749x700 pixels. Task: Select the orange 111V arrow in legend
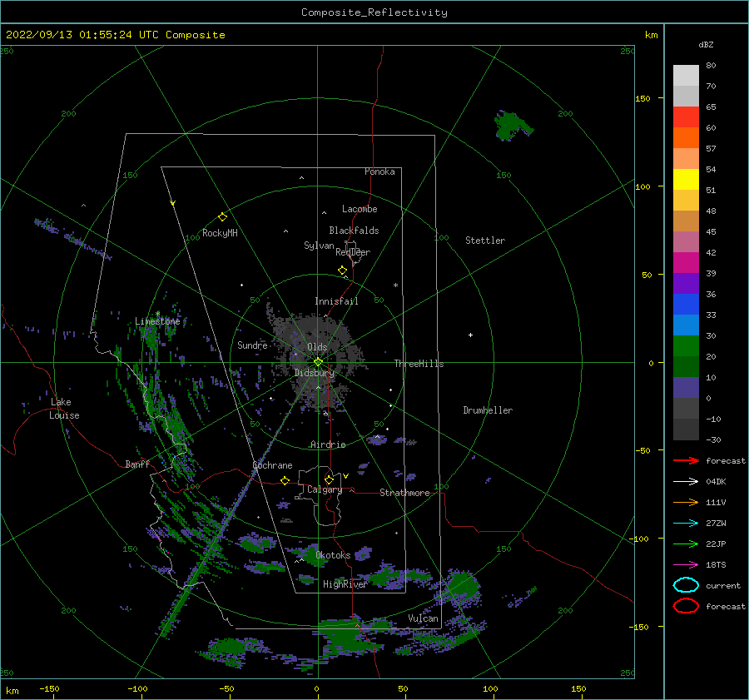[x=686, y=502]
